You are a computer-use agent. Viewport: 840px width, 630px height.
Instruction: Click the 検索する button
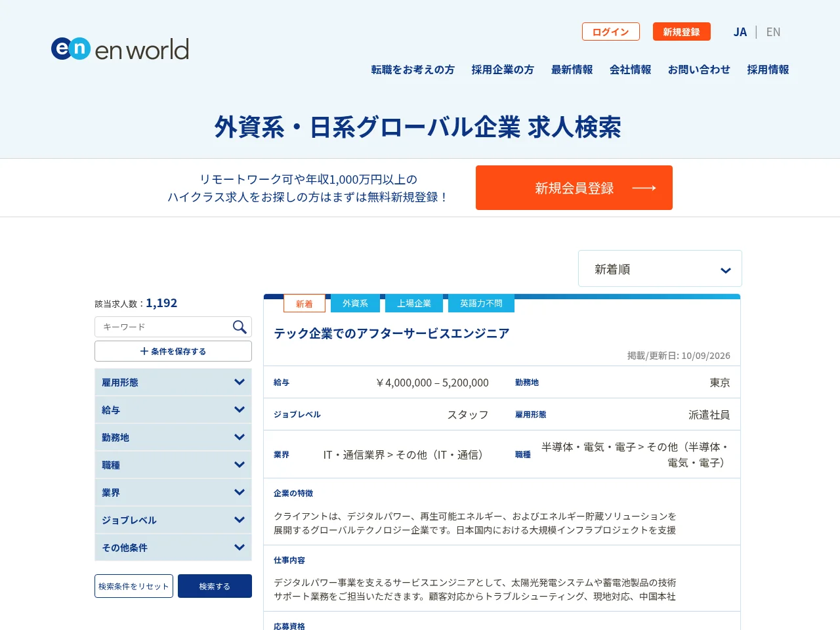coord(215,586)
